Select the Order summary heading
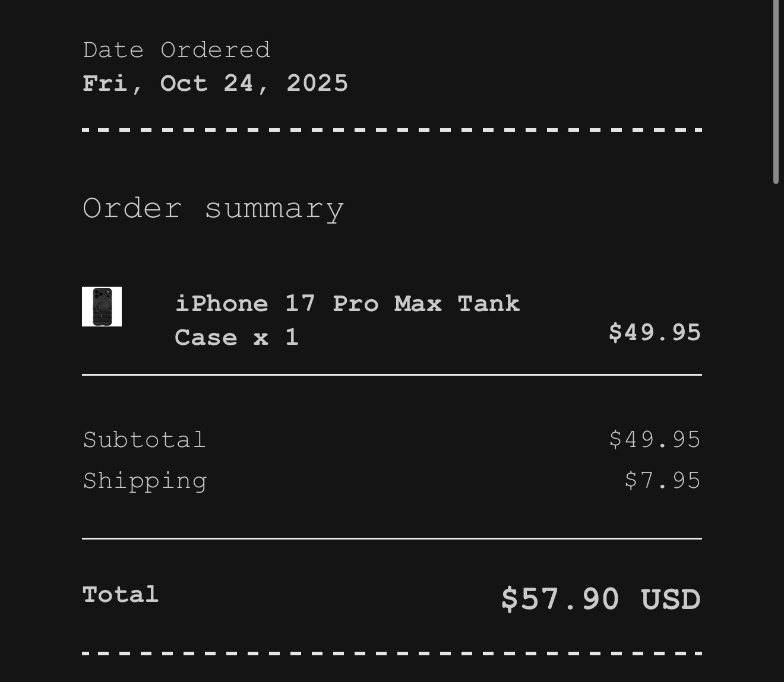The height and width of the screenshot is (682, 784). 213,209
